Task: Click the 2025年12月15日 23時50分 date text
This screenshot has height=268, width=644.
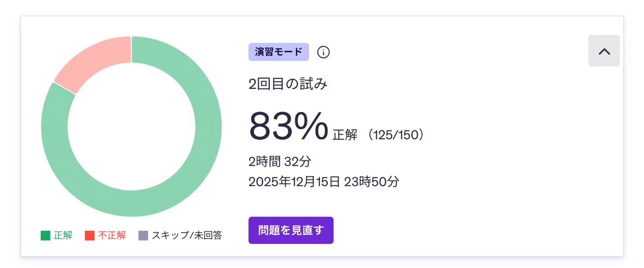Action: pos(324,182)
